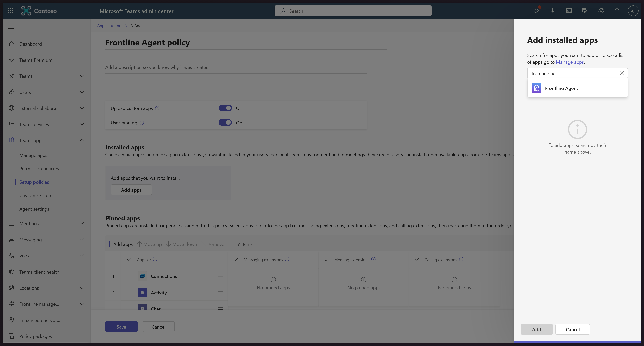Go to Customize store page
The image size is (644, 346).
click(36, 195)
